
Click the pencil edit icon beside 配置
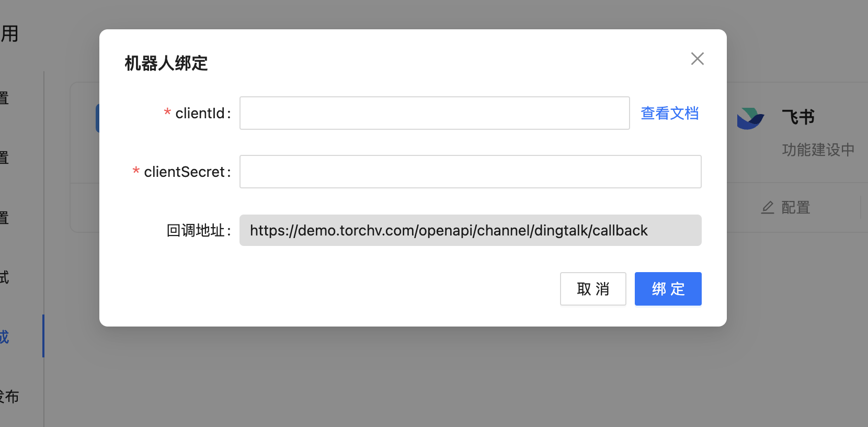(767, 208)
